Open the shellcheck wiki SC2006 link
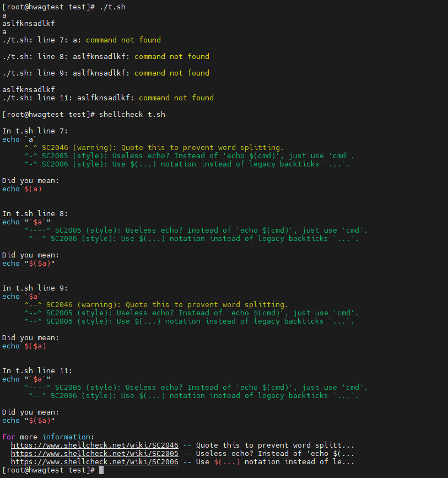The image size is (448, 478). [x=94, y=462]
